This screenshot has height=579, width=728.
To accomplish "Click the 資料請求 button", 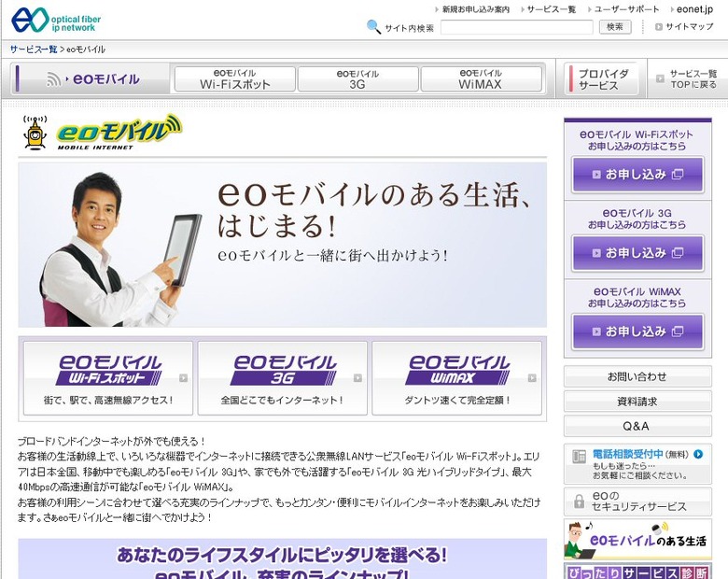I will point(637,402).
